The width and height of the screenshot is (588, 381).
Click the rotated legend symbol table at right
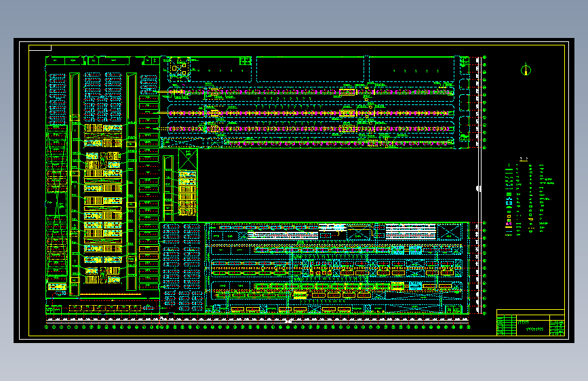(529, 197)
